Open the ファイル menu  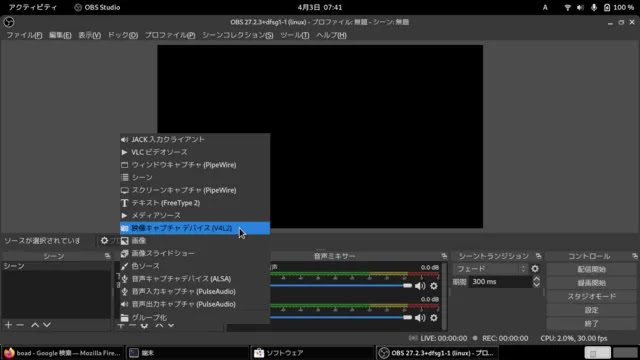pyautogui.click(x=24, y=35)
